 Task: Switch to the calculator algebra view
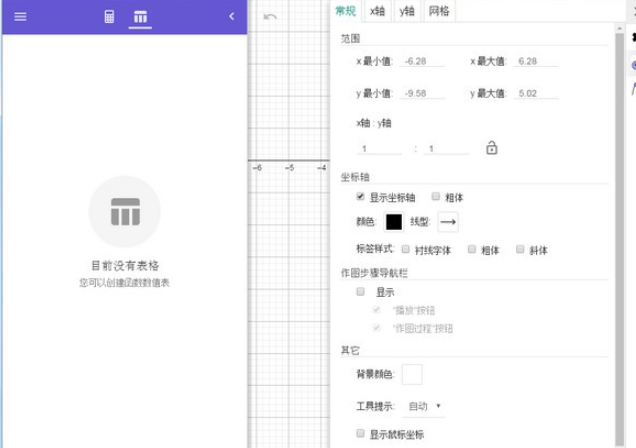(x=109, y=17)
